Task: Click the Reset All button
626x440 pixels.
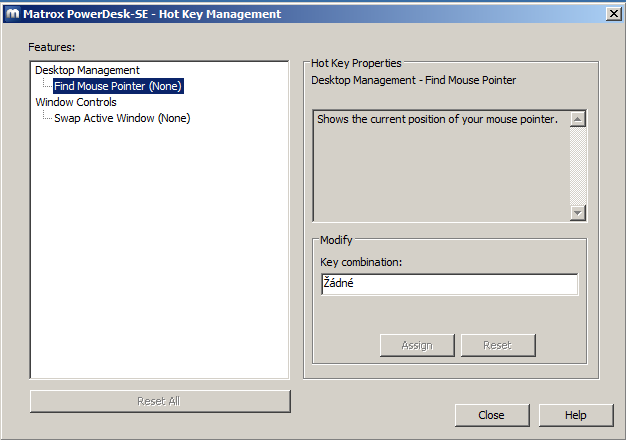Action: pos(160,401)
